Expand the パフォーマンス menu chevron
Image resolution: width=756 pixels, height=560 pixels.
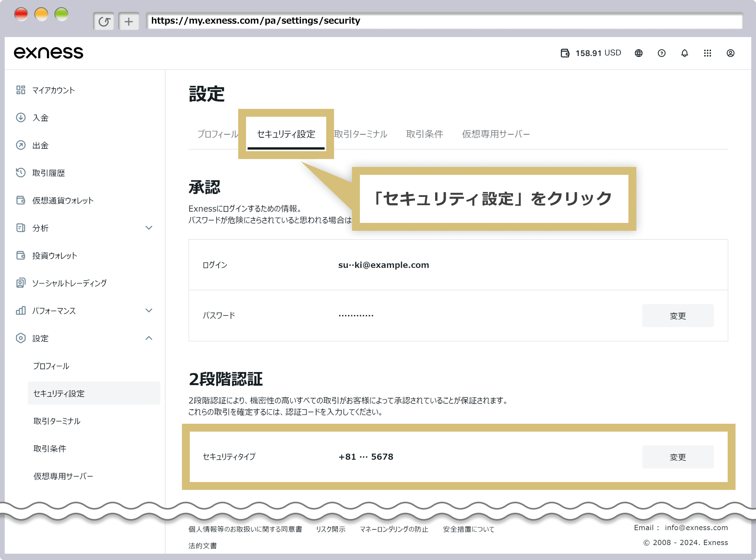(x=149, y=311)
